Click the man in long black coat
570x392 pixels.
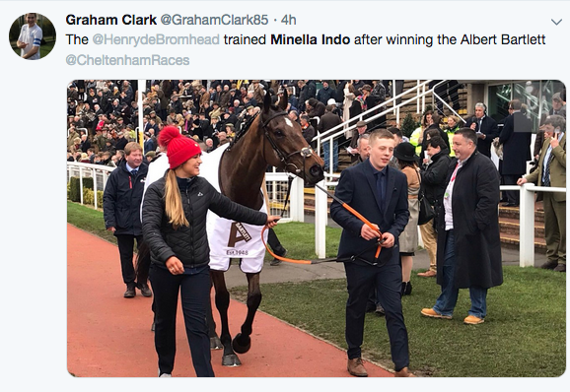tap(464, 226)
